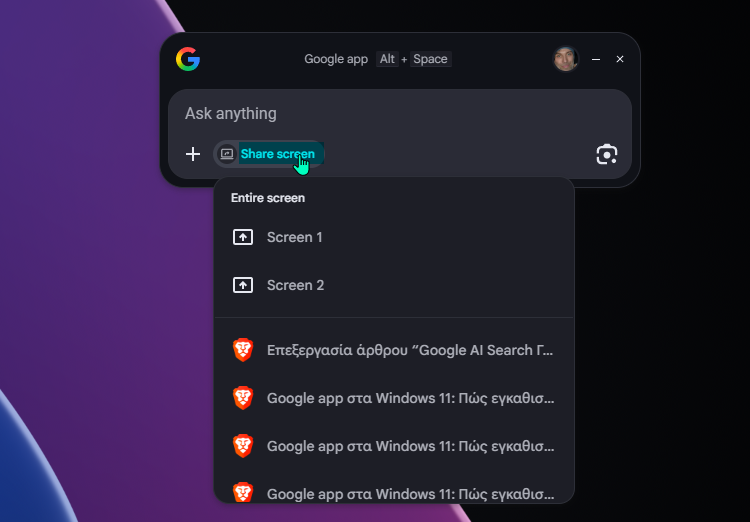Viewport: 750px width, 522px height.
Task: Open the user profile avatar
Action: pyautogui.click(x=566, y=59)
